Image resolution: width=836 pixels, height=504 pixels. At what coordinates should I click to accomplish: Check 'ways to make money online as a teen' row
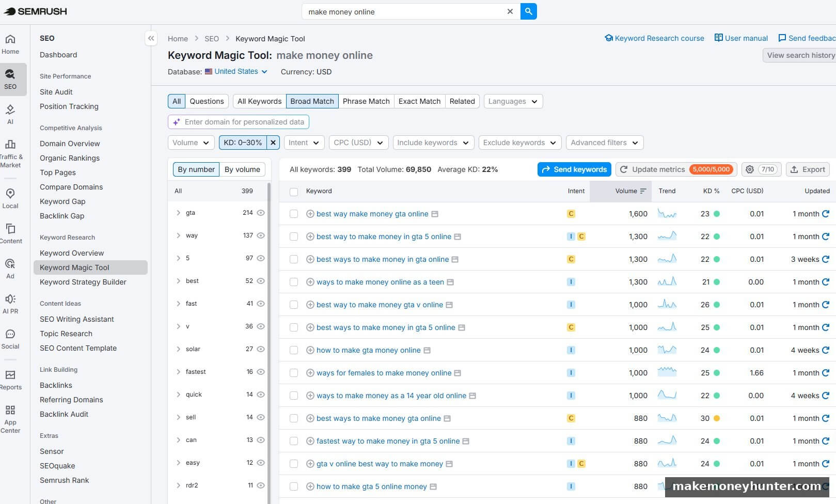pyautogui.click(x=294, y=282)
